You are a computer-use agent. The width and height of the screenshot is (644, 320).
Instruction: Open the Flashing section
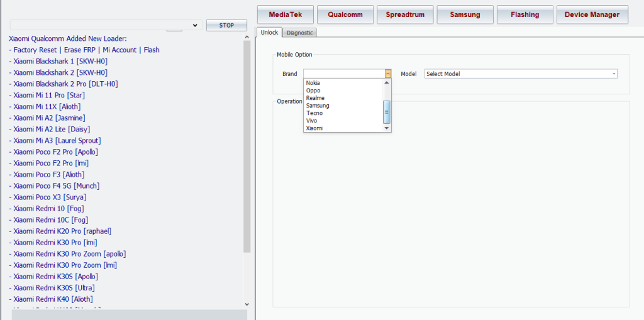tap(525, 14)
